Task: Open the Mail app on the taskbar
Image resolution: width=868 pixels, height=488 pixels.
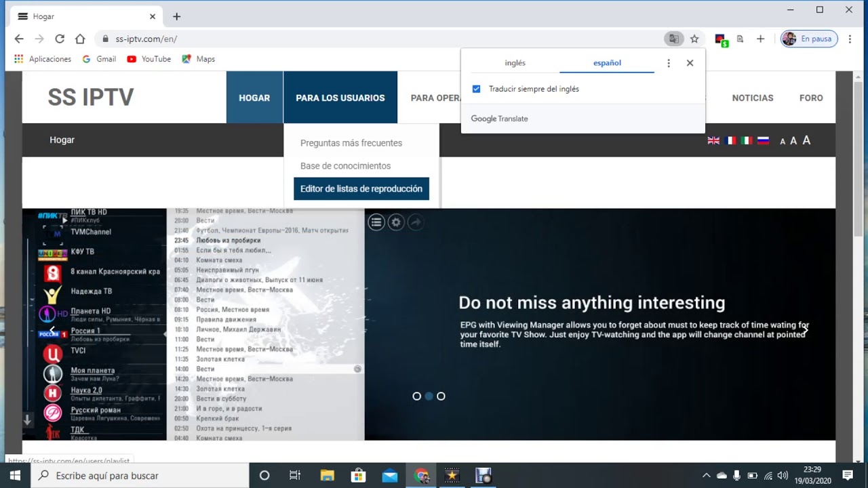Action: (389, 475)
